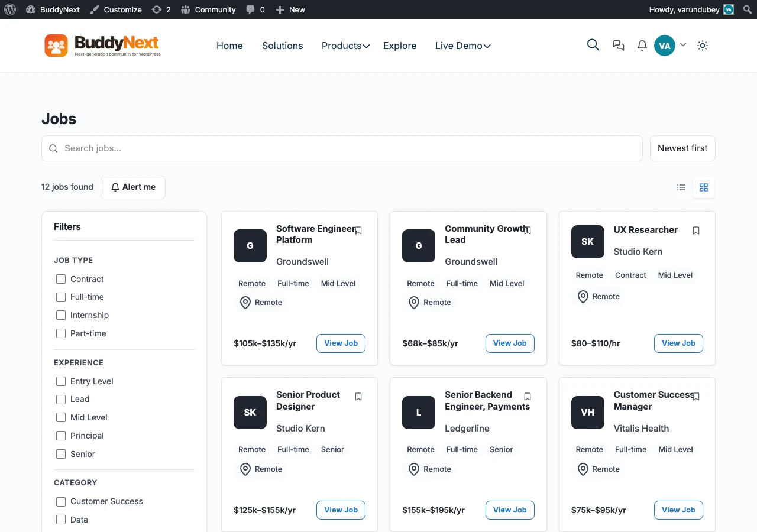757x532 pixels.
Task: Toggle the light/dark mode sun icon
Action: tap(703, 46)
